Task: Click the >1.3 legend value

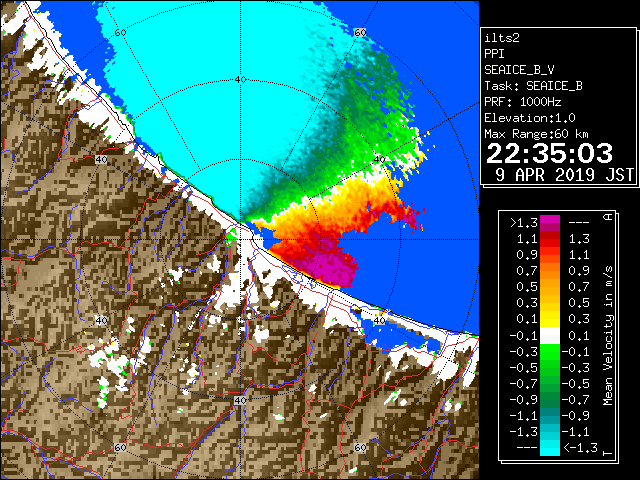Action: click(x=523, y=223)
